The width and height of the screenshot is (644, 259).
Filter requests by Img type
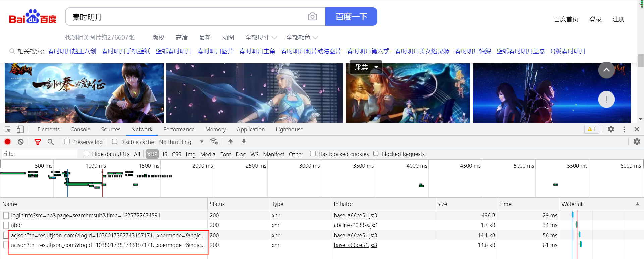[x=191, y=154]
